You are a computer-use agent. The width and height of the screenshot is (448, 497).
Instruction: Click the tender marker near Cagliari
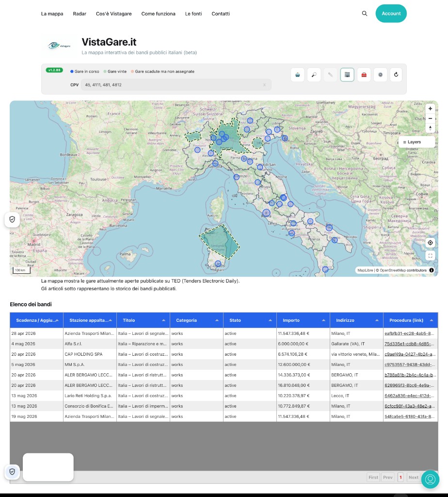click(218, 264)
